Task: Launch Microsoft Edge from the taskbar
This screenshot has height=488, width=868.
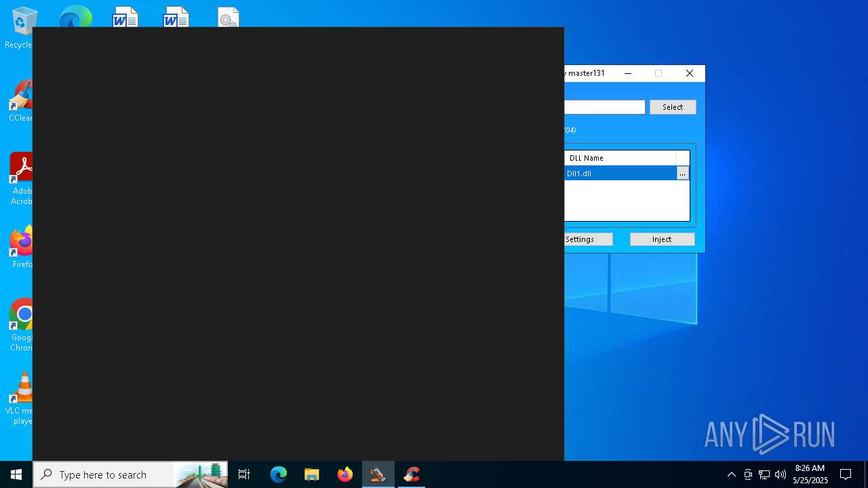Action: pyautogui.click(x=279, y=474)
